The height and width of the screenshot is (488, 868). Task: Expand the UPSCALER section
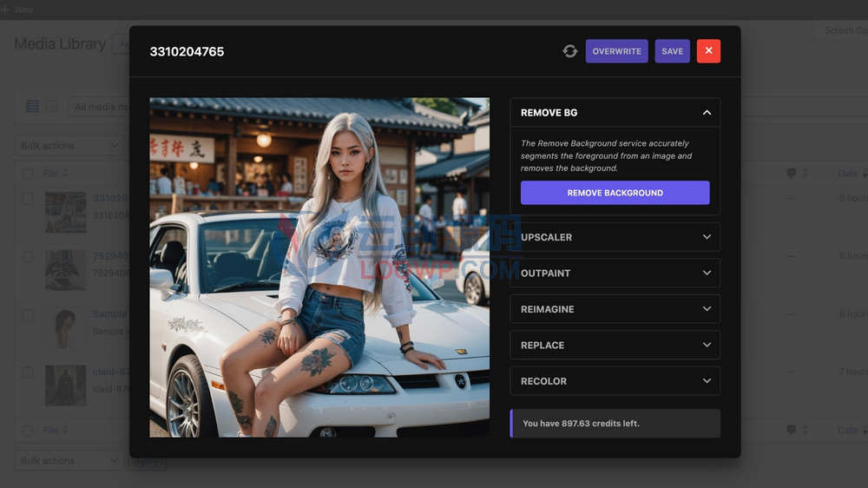point(615,237)
